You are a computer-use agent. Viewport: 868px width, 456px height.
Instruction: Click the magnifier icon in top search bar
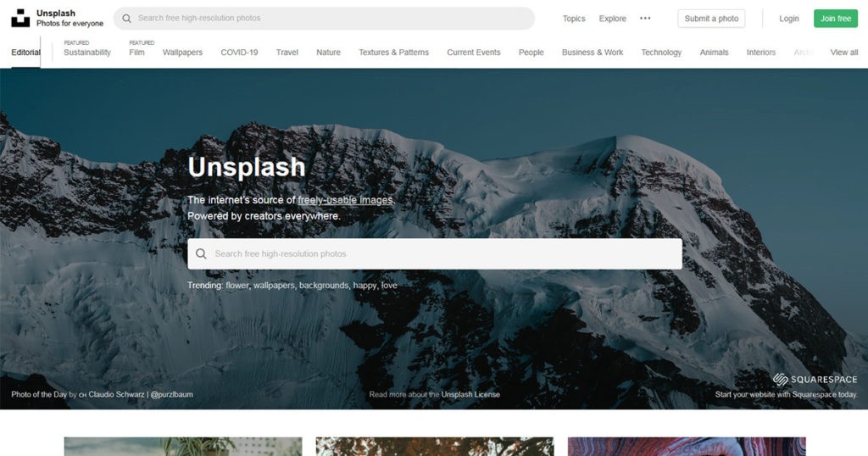pyautogui.click(x=127, y=19)
